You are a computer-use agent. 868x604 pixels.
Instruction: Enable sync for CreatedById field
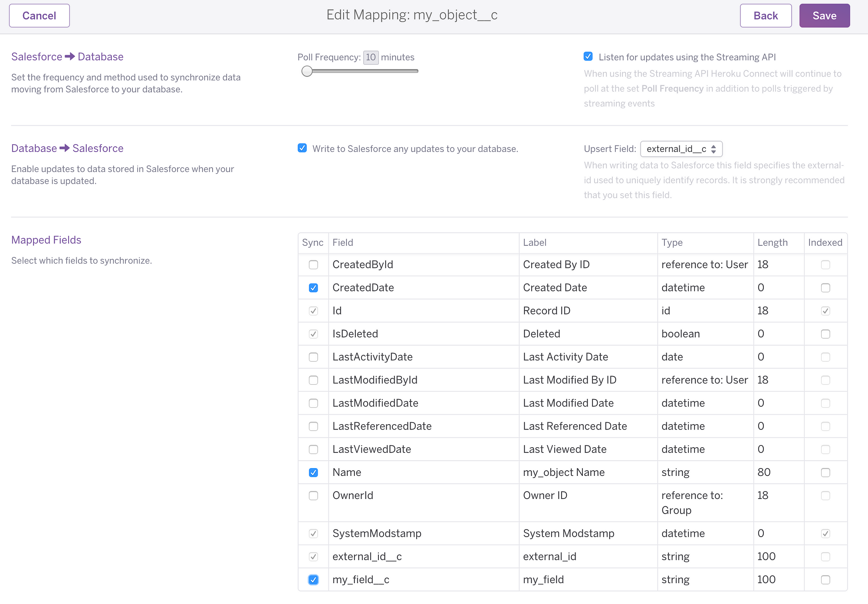click(x=313, y=265)
